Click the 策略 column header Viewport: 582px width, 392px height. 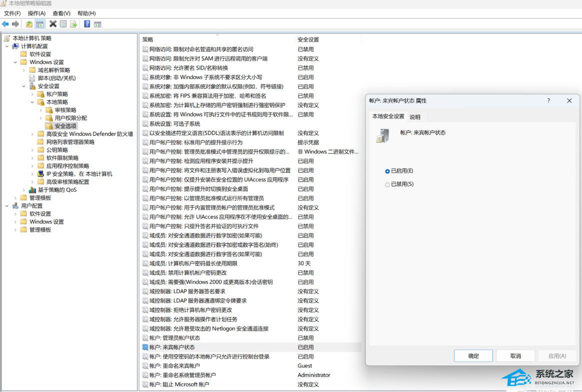[x=148, y=39]
